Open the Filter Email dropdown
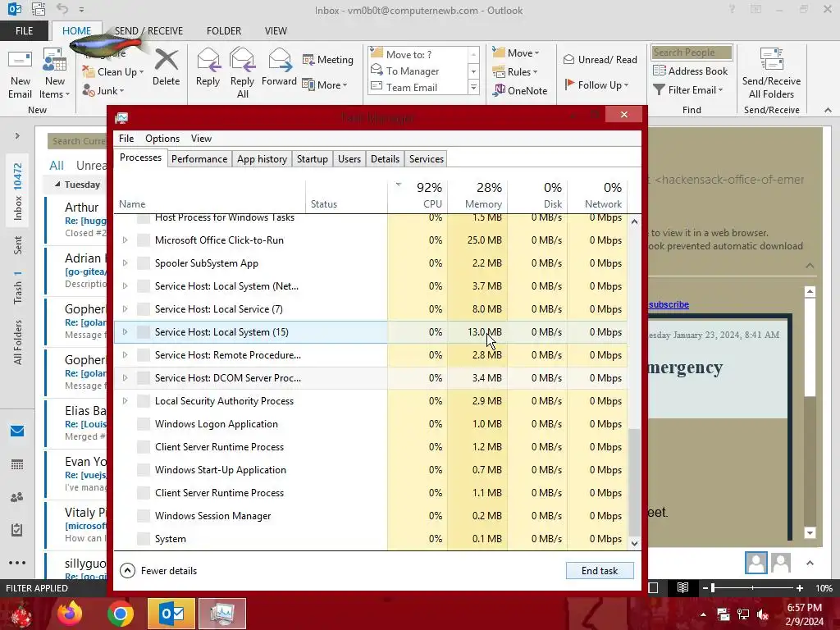 [x=688, y=90]
